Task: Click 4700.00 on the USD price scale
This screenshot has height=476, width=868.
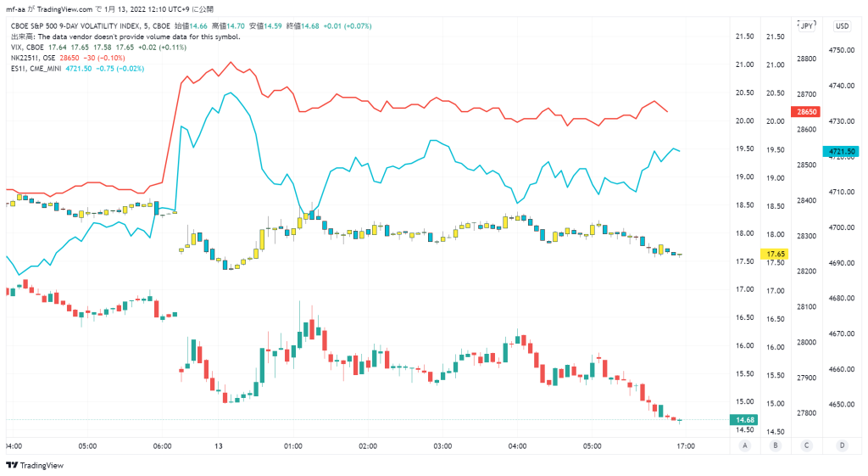Action: click(x=842, y=227)
